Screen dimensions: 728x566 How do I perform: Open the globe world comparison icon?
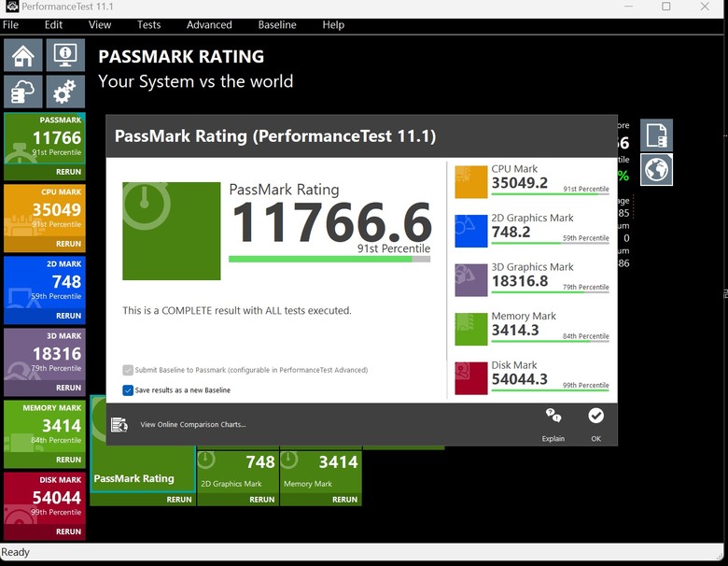click(656, 170)
